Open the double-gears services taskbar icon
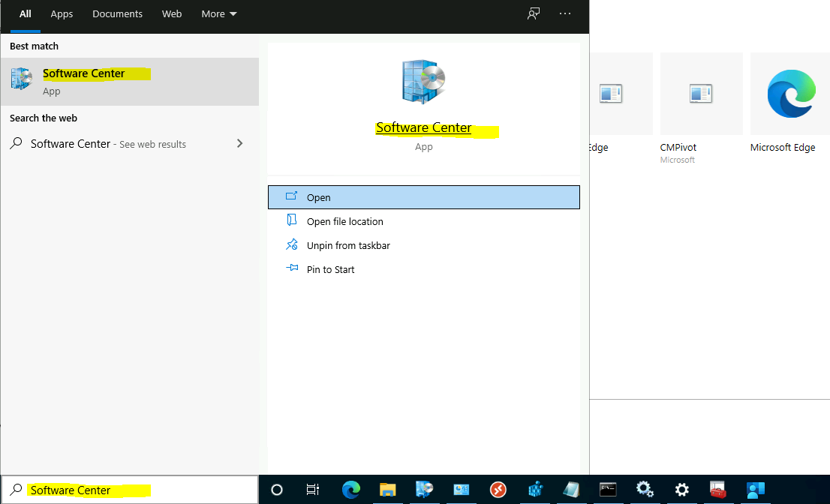 coord(645,490)
